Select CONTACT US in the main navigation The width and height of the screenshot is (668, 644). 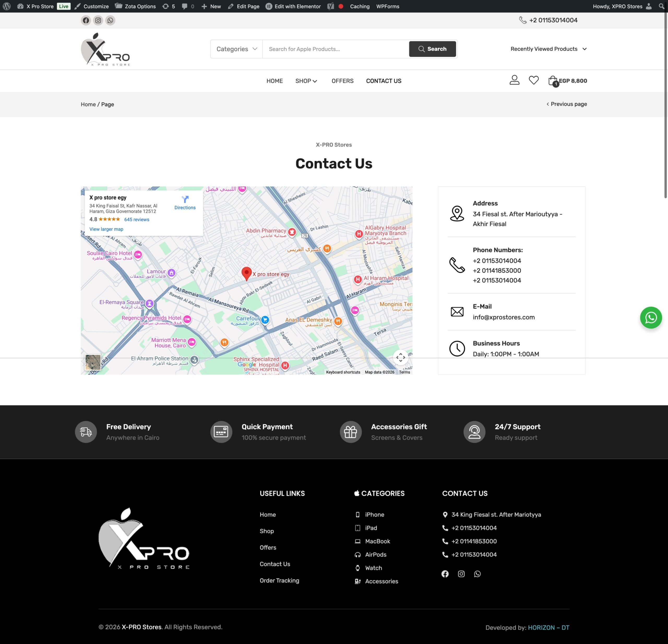[383, 81]
